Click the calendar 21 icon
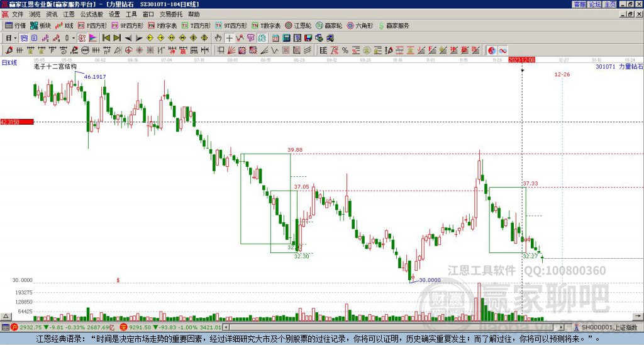Image resolution: width=644 pixels, height=345 pixels. (x=275, y=38)
